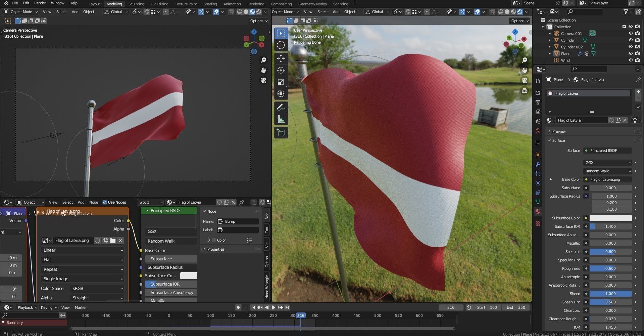Adjust the Roughness slider at 0.600
Viewport: 644px width, 336px height.
pyautogui.click(x=610, y=268)
